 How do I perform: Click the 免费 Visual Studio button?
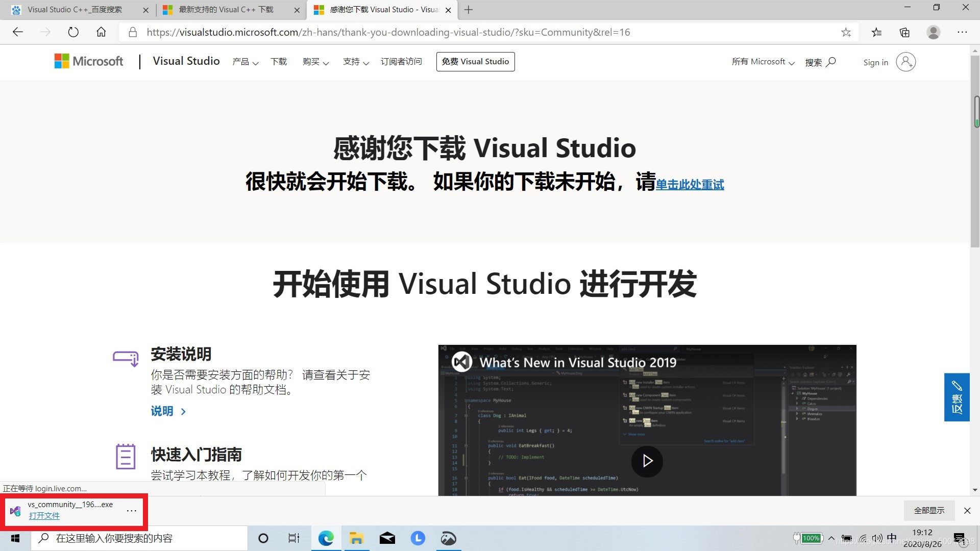click(475, 62)
